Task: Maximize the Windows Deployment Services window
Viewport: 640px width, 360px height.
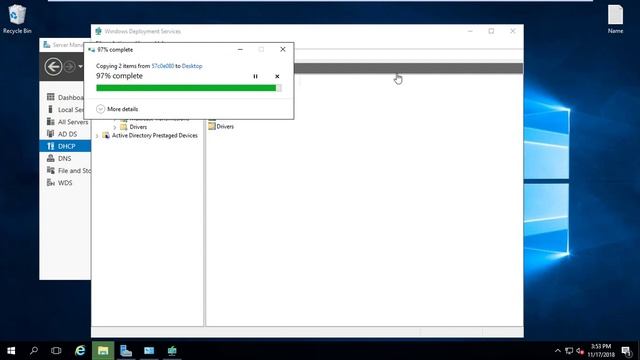Action: [x=491, y=31]
